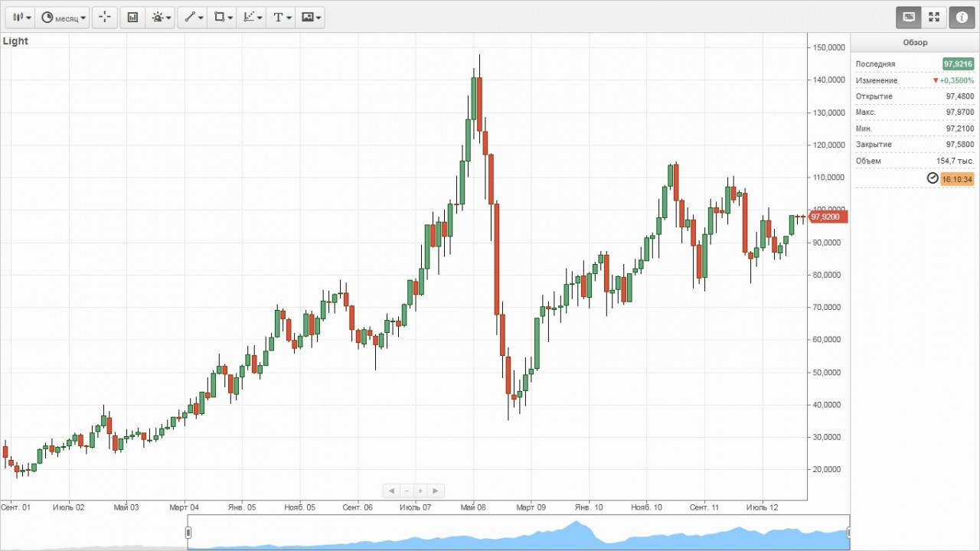The image size is (980, 551).
Task: Open the 'месяц' timeframe dropdown
Action: point(64,17)
